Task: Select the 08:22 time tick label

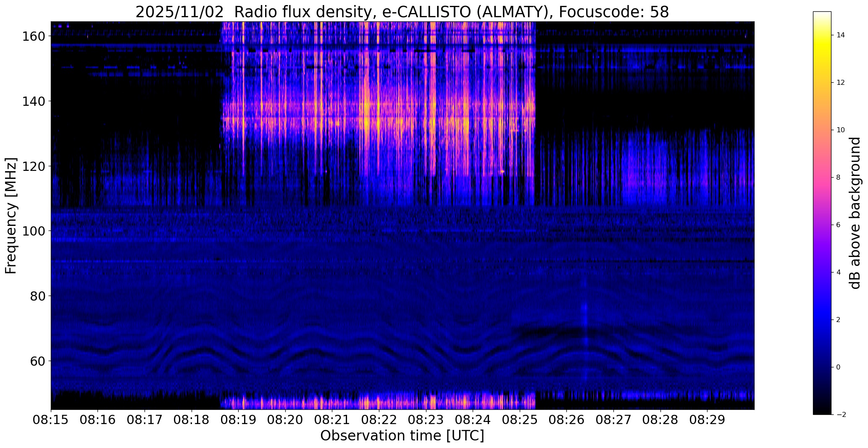Action: click(379, 419)
